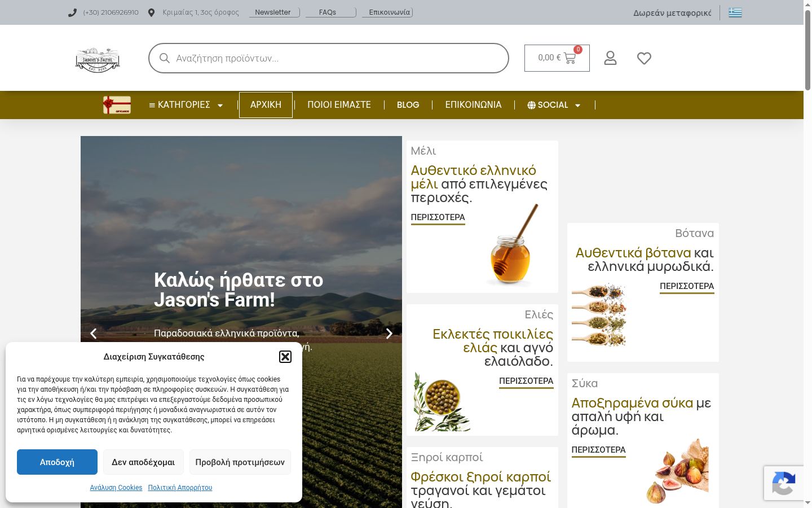Image resolution: width=812 pixels, height=508 pixels.
Task: Open the olives image
Action: click(442, 401)
